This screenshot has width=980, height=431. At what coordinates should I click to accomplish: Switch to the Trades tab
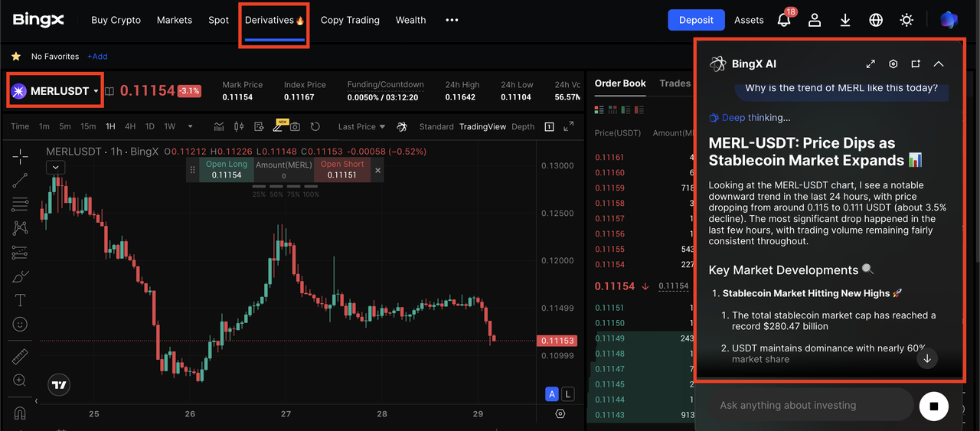[x=675, y=83]
